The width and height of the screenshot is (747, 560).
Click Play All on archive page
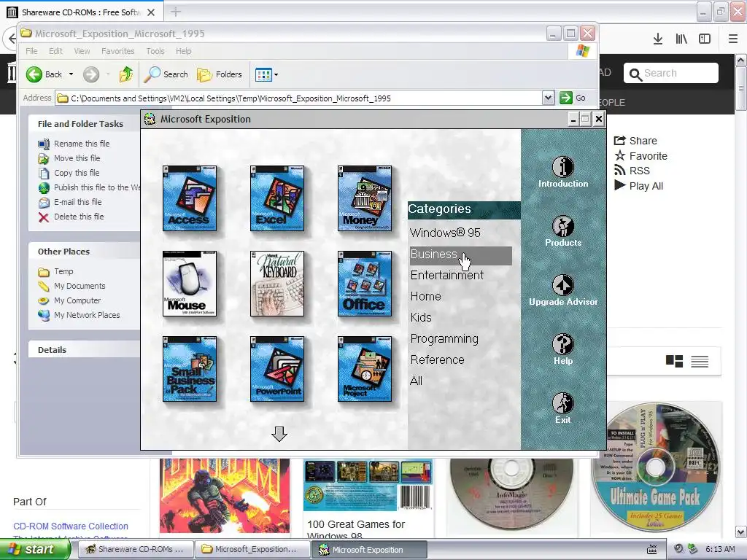(x=639, y=186)
